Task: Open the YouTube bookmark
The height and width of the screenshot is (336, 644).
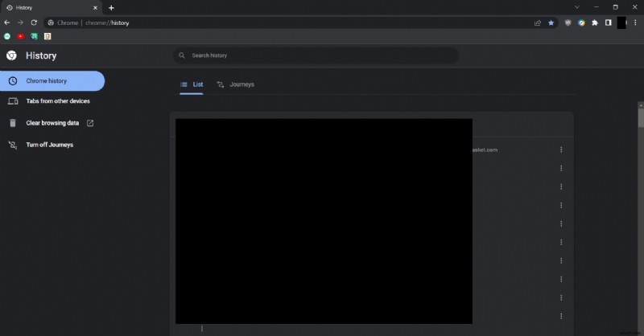Action: coord(21,36)
